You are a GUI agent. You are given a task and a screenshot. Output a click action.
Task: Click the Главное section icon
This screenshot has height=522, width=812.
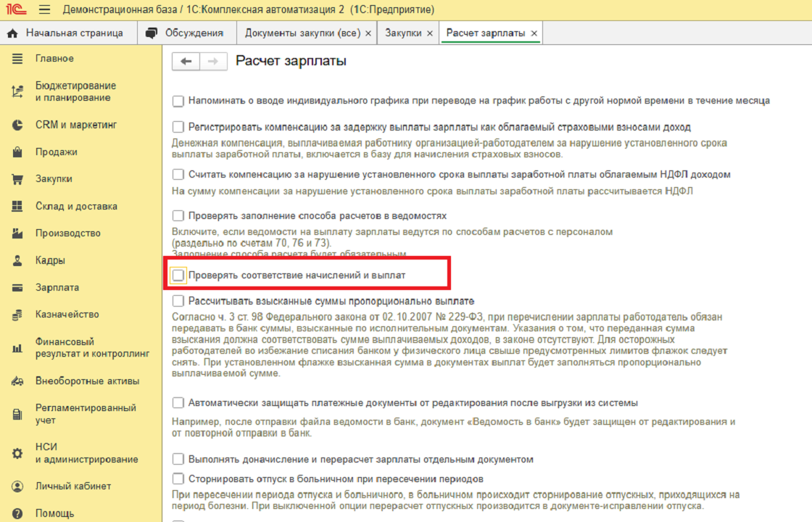tap(17, 59)
